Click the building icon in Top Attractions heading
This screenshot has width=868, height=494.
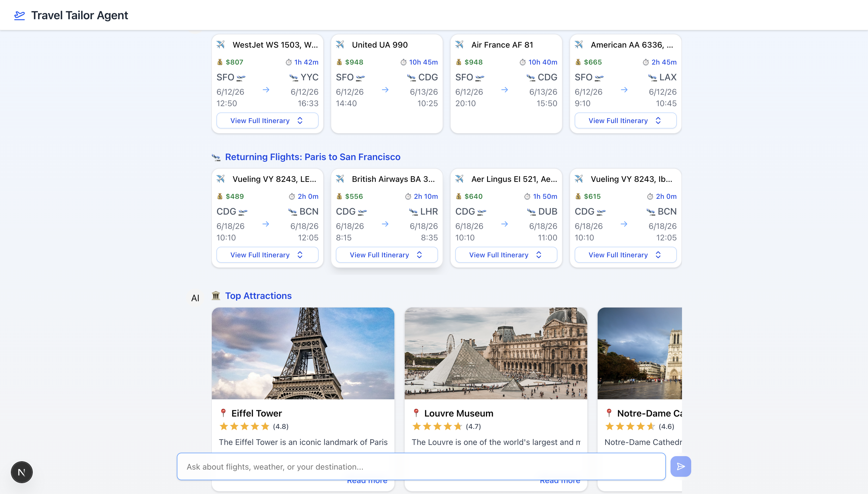click(x=216, y=295)
